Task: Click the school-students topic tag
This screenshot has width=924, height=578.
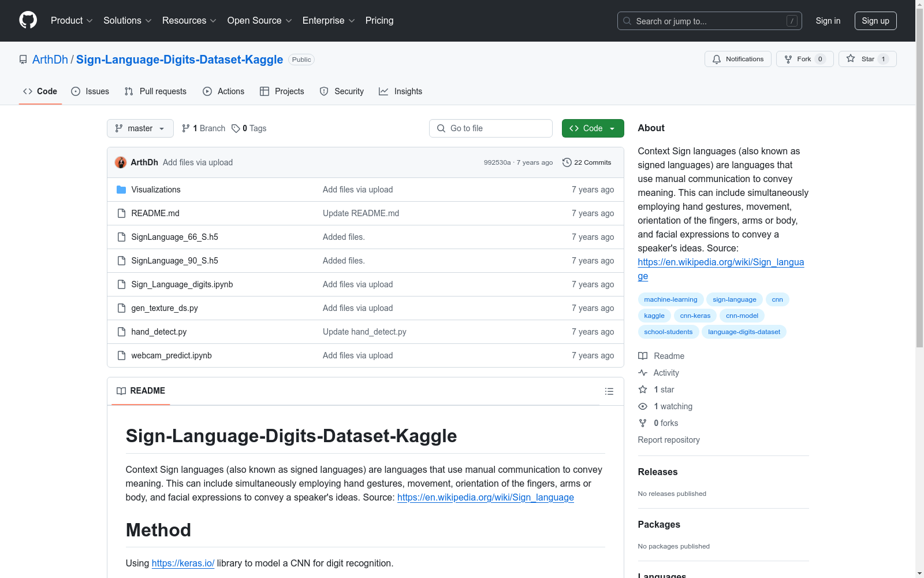Action: pyautogui.click(x=668, y=332)
